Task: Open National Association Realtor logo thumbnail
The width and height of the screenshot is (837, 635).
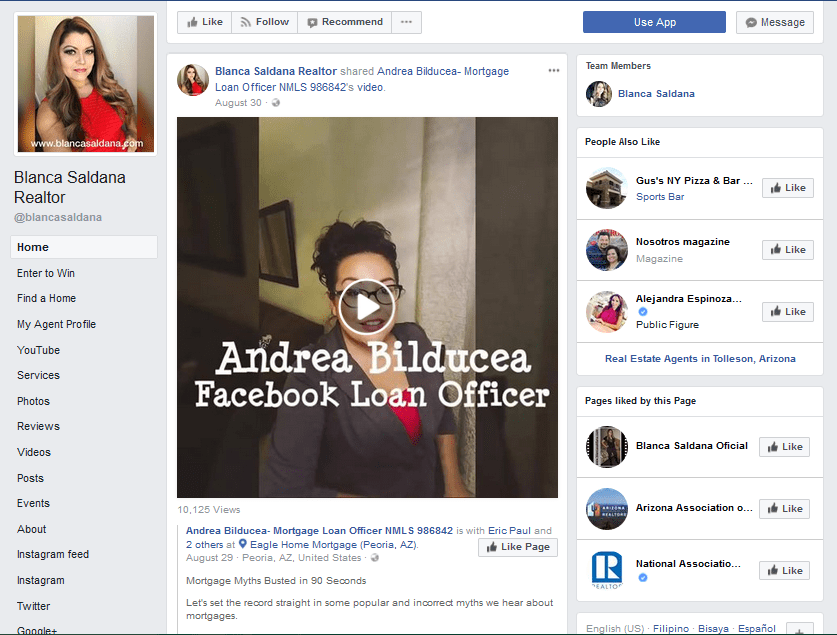Action: pos(606,570)
